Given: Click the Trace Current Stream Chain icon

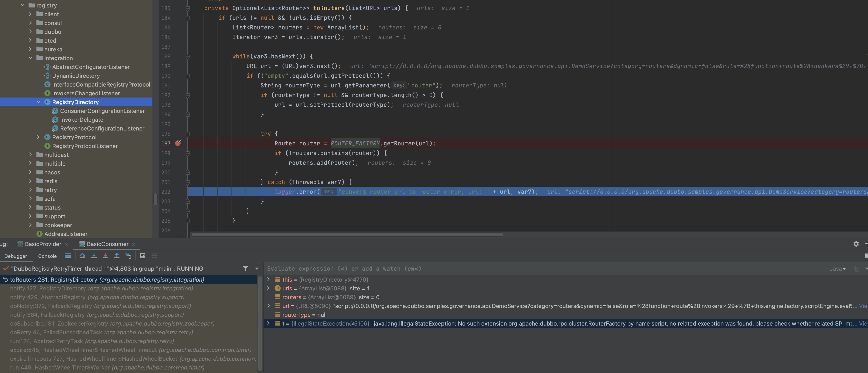Looking at the screenshot, I should pyautogui.click(x=154, y=256).
